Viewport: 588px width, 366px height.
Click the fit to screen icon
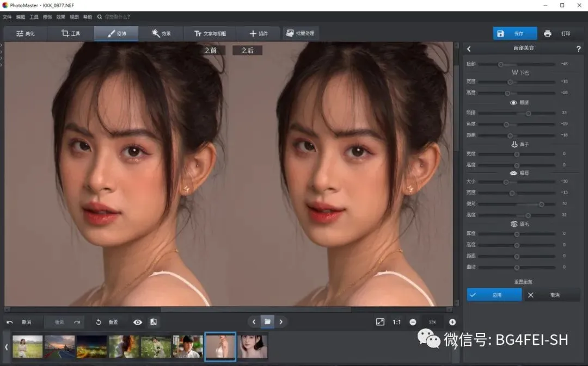pyautogui.click(x=380, y=322)
